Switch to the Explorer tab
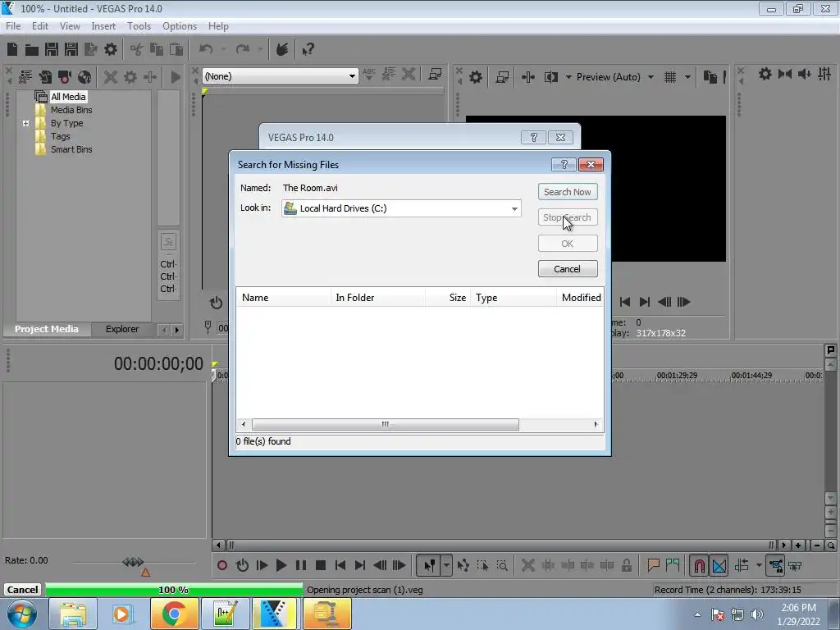Image resolution: width=840 pixels, height=630 pixels. [122, 329]
